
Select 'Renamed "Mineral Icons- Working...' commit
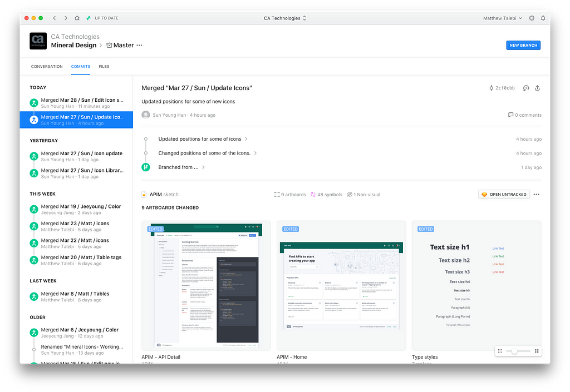point(76,350)
